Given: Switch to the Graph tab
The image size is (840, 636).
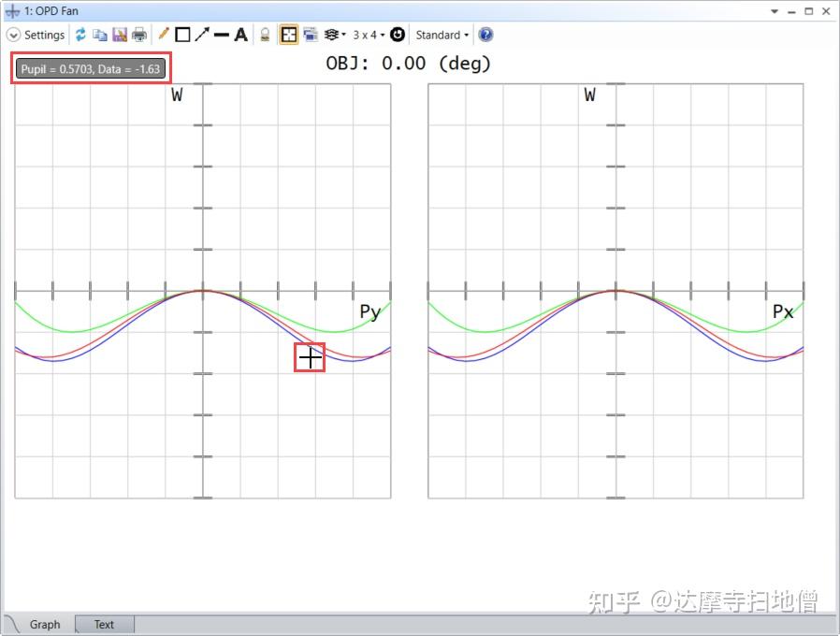Looking at the screenshot, I should 45,624.
